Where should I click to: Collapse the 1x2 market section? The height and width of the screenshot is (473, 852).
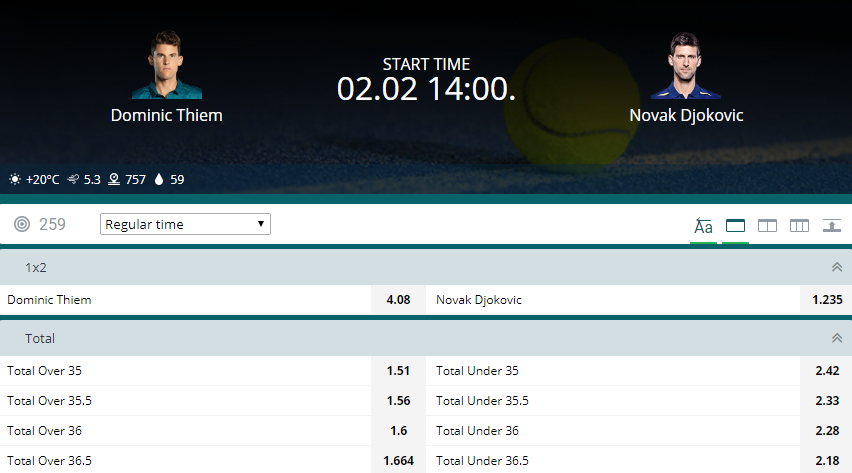tap(837, 267)
